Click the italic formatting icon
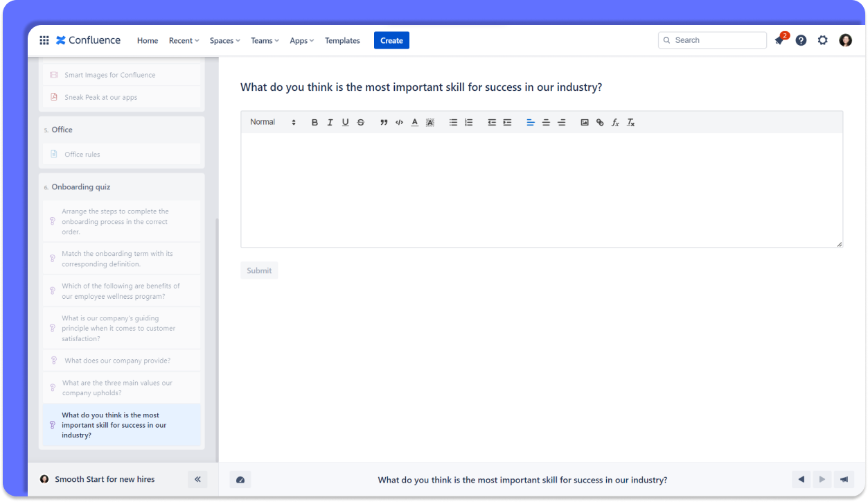 click(330, 123)
